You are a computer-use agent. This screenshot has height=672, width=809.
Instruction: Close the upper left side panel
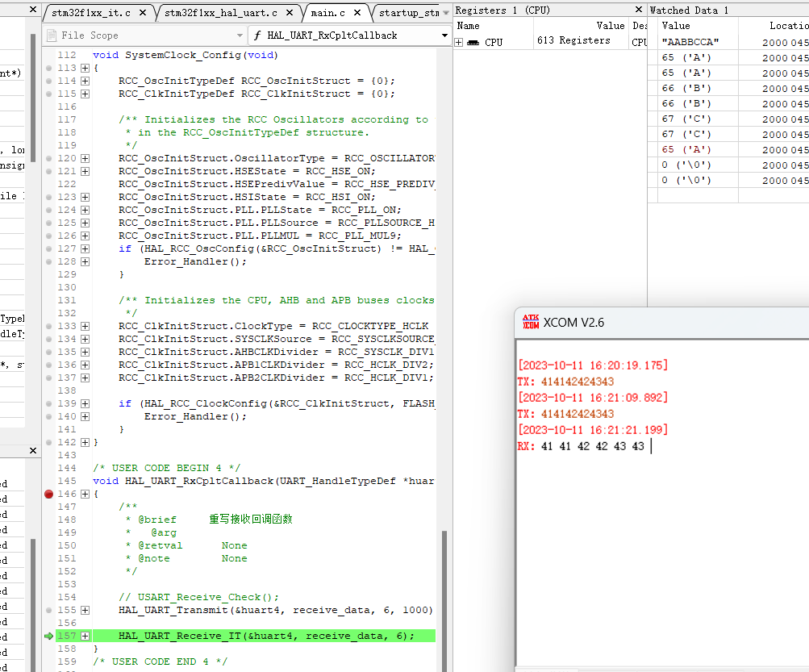33,10
